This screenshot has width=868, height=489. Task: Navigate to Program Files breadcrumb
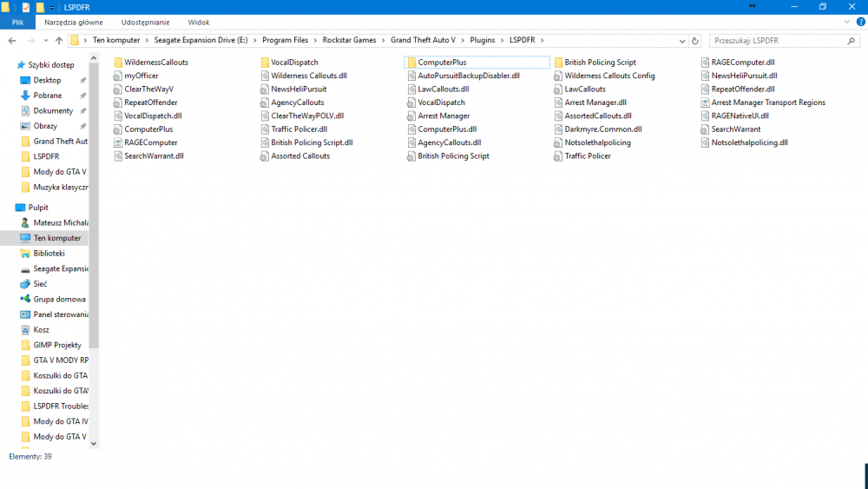[285, 40]
